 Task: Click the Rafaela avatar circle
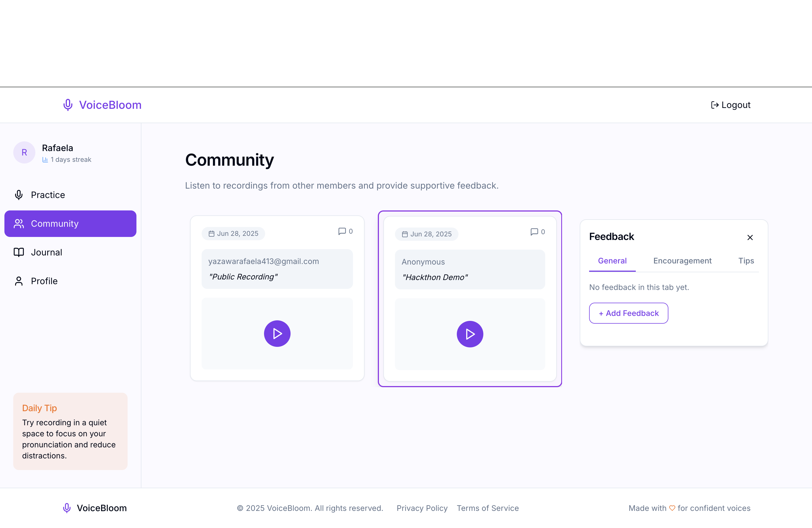click(24, 152)
